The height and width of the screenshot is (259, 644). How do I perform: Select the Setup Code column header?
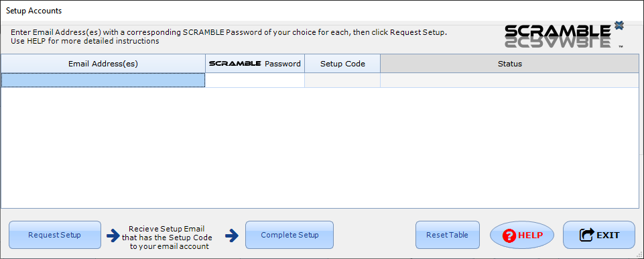pyautogui.click(x=342, y=64)
